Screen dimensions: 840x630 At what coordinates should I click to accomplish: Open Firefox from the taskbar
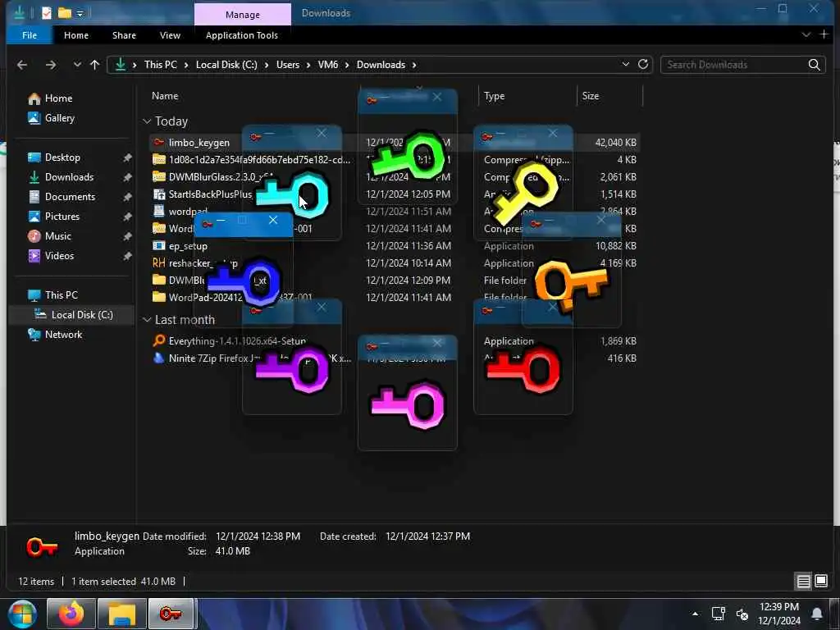point(71,614)
